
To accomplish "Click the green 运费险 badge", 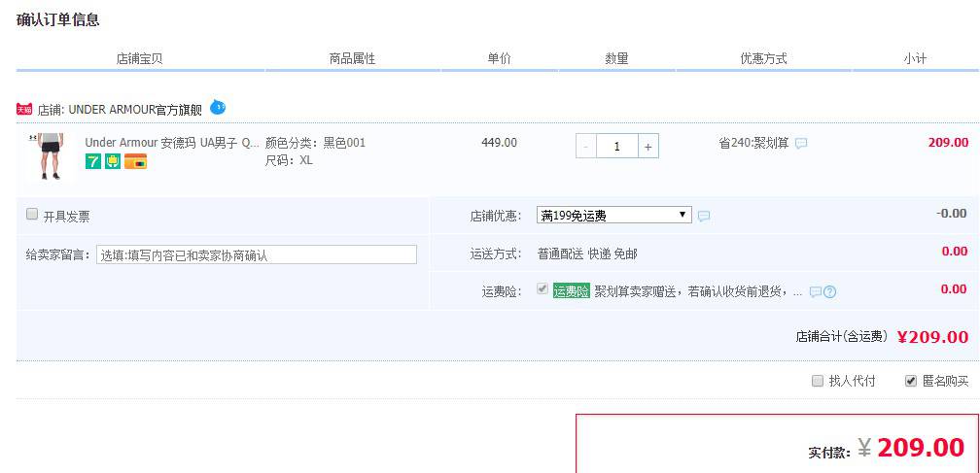I will tap(572, 291).
